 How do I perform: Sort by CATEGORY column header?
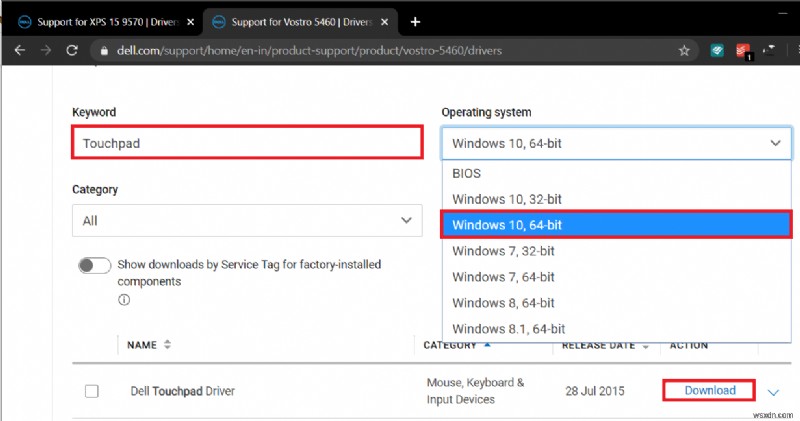point(457,345)
